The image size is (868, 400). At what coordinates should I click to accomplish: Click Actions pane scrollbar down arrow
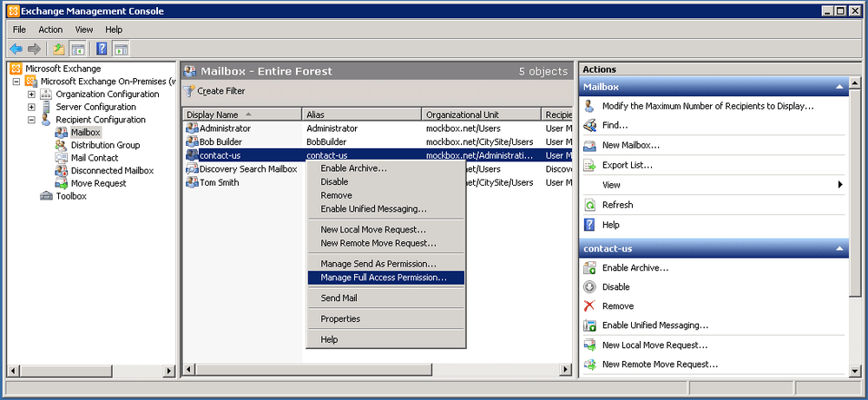(854, 371)
